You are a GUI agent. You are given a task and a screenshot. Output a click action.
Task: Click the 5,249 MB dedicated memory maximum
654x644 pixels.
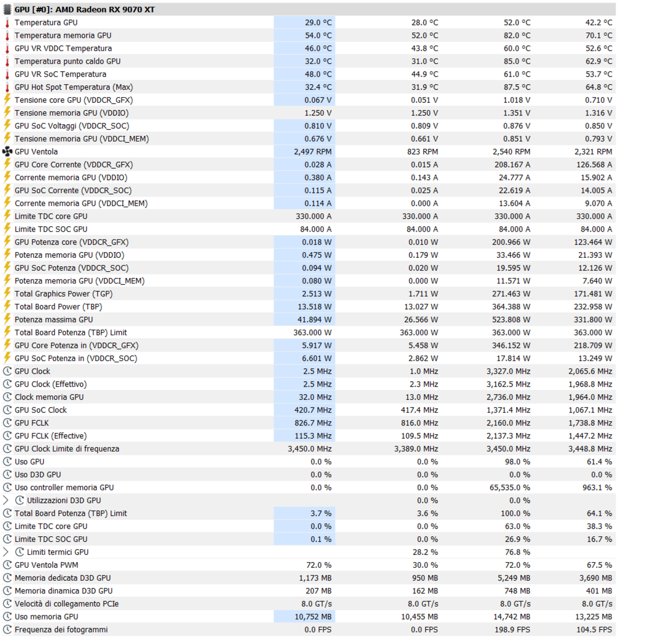pos(514,578)
